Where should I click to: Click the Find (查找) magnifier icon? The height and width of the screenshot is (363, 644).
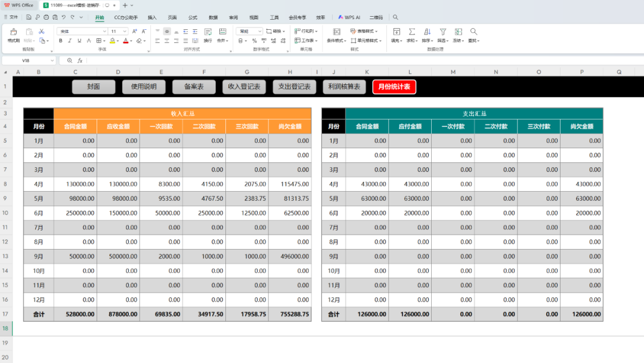[473, 32]
